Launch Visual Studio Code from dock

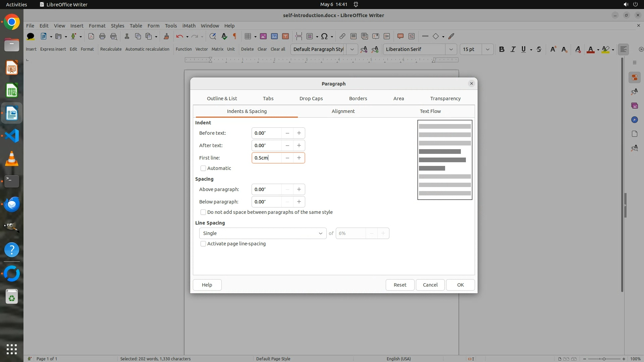(x=12, y=136)
